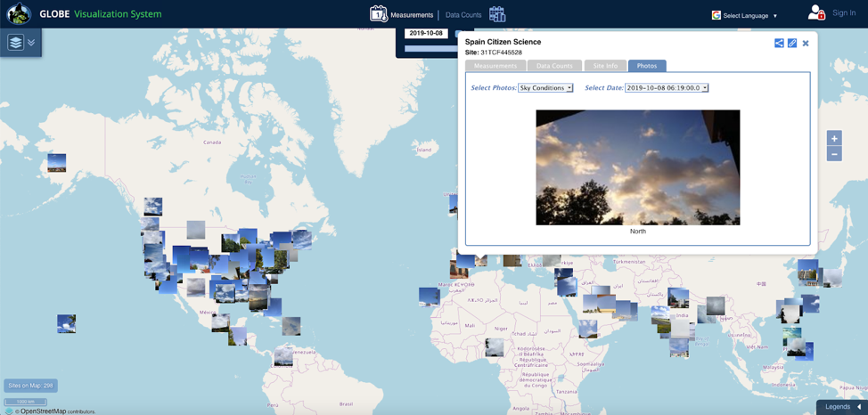Open the Select Date dropdown
The width and height of the screenshot is (868, 415).
point(667,88)
